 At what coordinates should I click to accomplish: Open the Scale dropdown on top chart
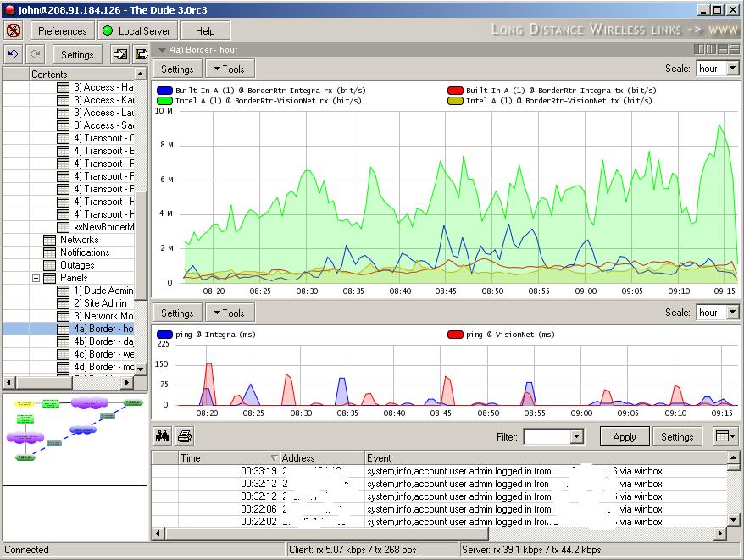pos(732,69)
